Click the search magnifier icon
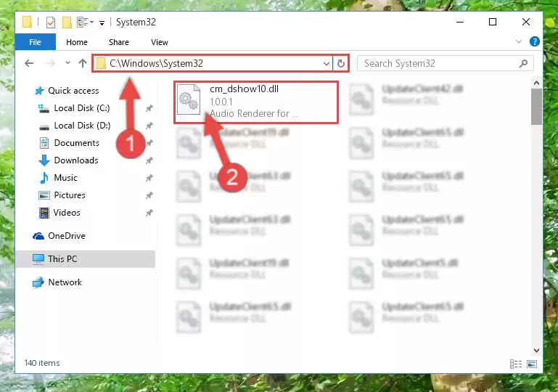 [x=523, y=64]
